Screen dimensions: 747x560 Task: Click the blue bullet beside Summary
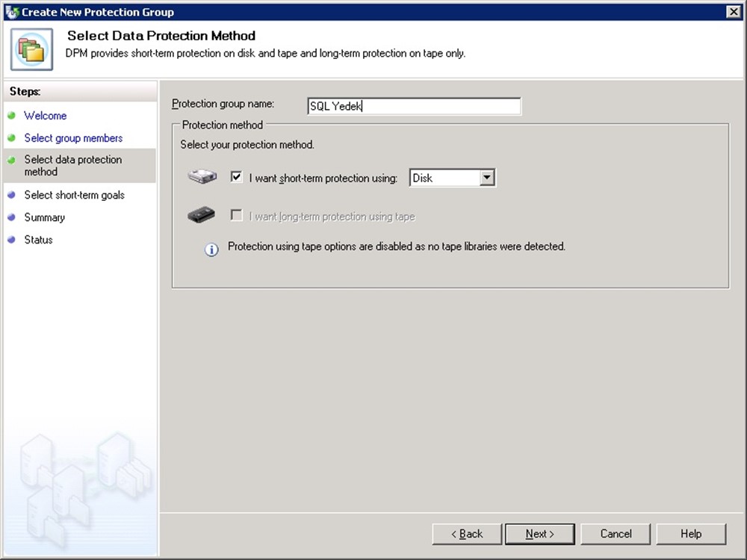point(11,217)
